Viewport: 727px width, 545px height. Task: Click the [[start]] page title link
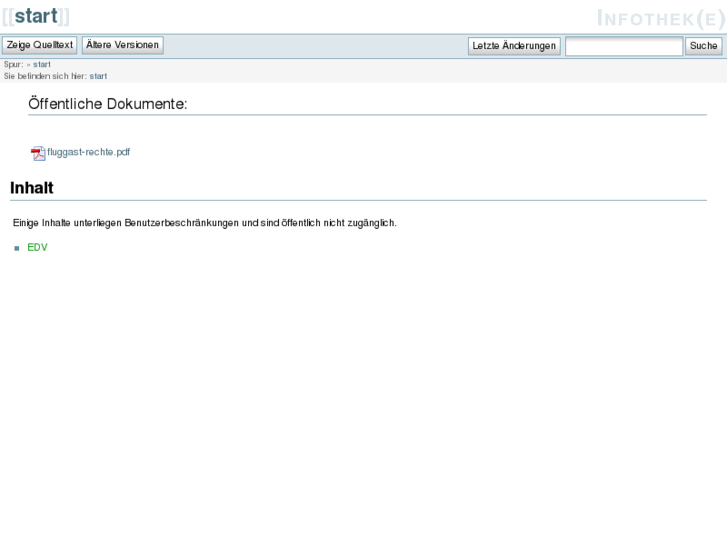(36, 16)
